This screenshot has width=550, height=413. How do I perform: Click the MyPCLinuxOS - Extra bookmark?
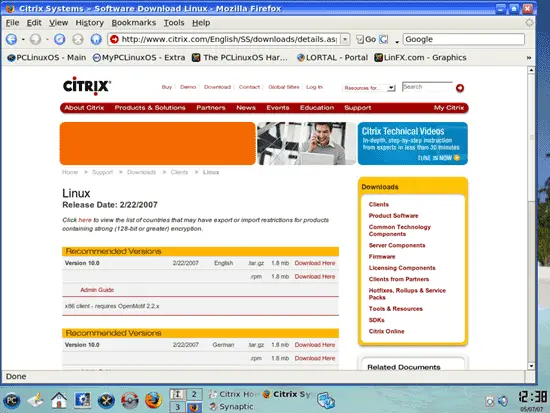[x=139, y=58]
